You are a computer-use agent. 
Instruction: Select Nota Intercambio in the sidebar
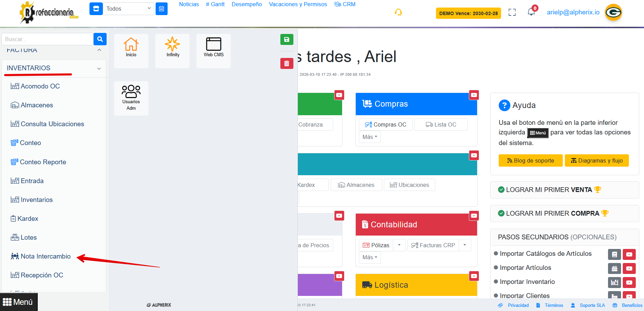point(45,256)
